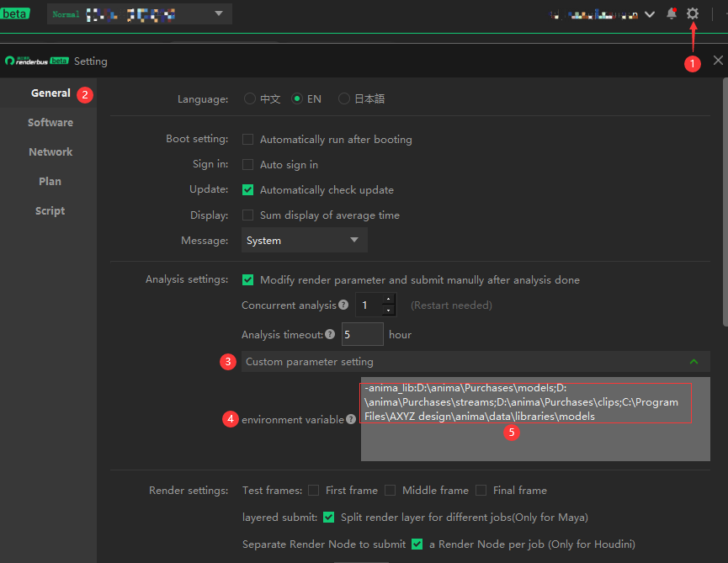Increase Concurrent analysis with the up stepper
The width and height of the screenshot is (728, 563).
coord(390,300)
